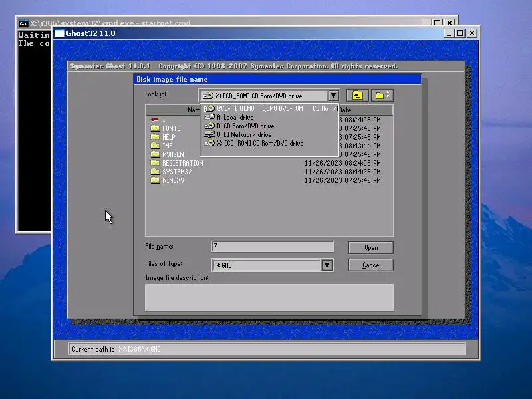This screenshot has height=399, width=532.
Task: Click the Date column header
Action: [x=366, y=110]
